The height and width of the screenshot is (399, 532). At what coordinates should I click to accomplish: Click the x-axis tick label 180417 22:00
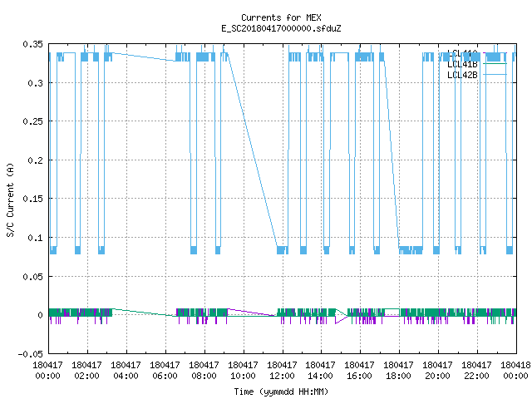(476, 371)
